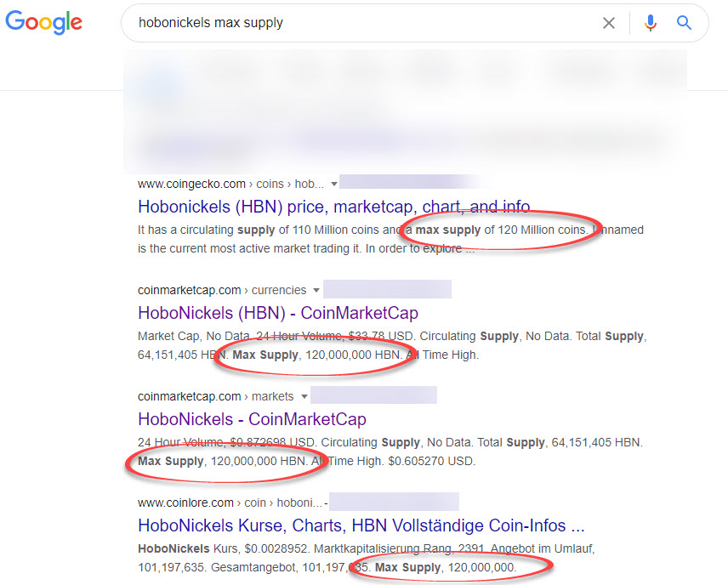Open HoboNickels Kurse, Charts, HBN link
The image size is (728, 585).
(361, 525)
